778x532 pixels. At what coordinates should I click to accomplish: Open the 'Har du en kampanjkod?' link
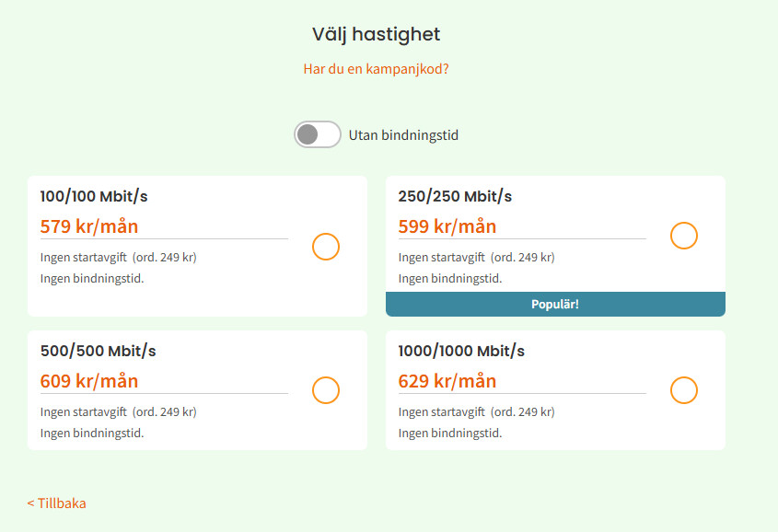[376, 68]
